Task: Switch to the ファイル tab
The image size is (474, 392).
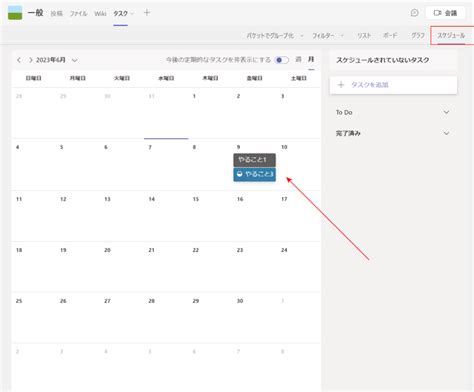Action: 78,13
